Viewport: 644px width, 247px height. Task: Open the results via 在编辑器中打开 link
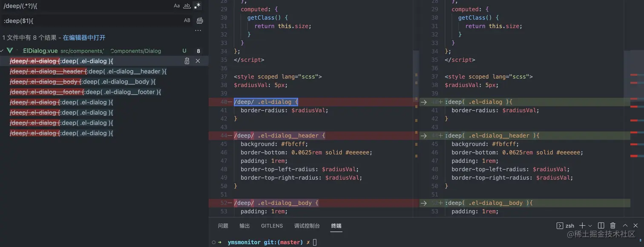point(84,38)
